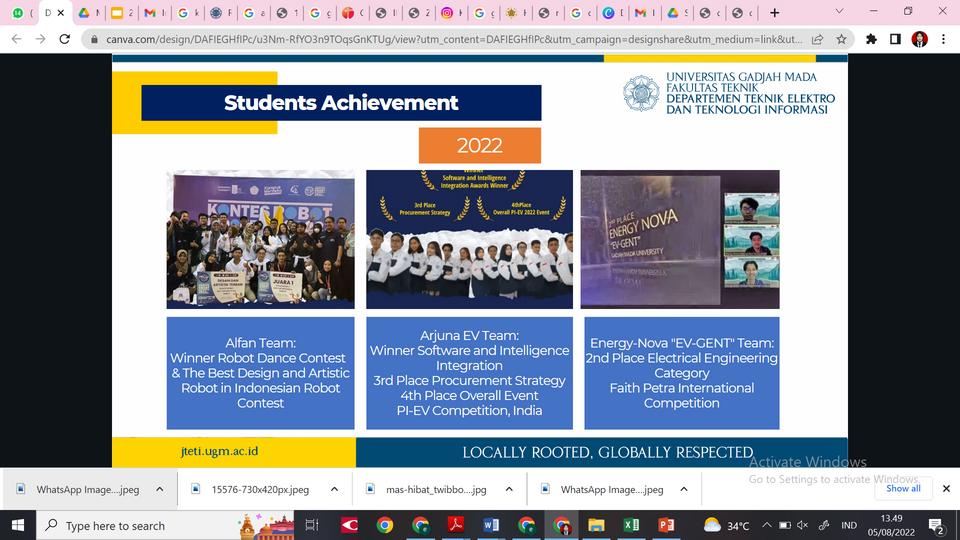Image resolution: width=960 pixels, height=540 pixels.
Task: Click the lock icon beside the URL
Action: tap(94, 39)
